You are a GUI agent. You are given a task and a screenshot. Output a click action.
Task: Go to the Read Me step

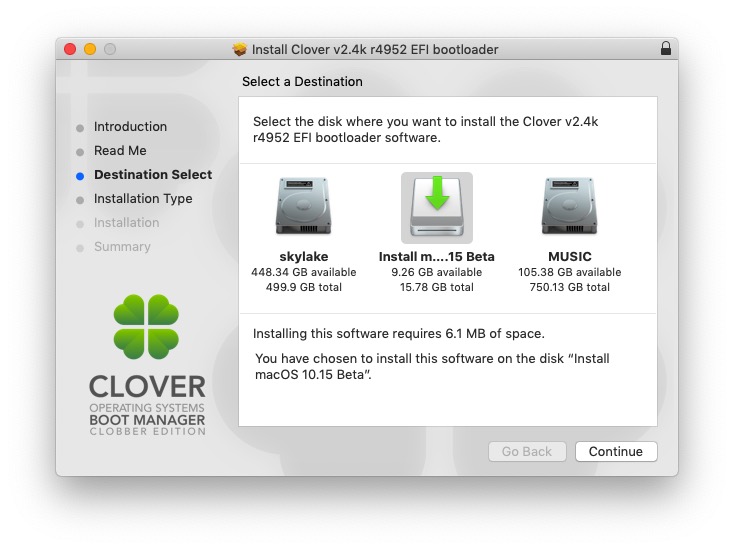pyautogui.click(x=120, y=151)
